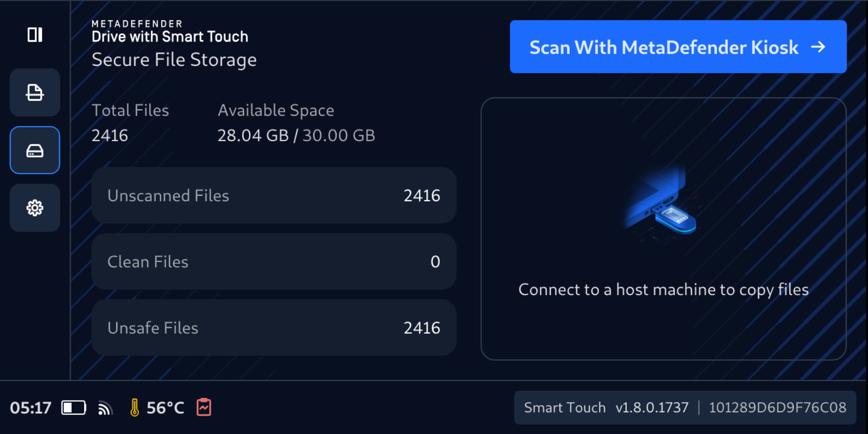Screen dimensions: 868x434
Task: Open the Unsafe Files row
Action: pos(274,328)
